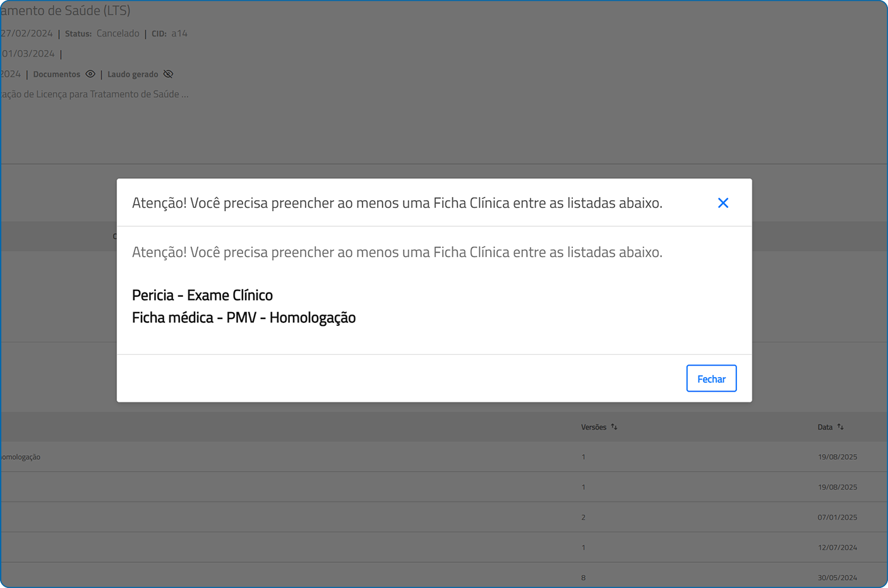The width and height of the screenshot is (888, 588).
Task: Click the sort arrows next to Data
Action: coord(840,427)
